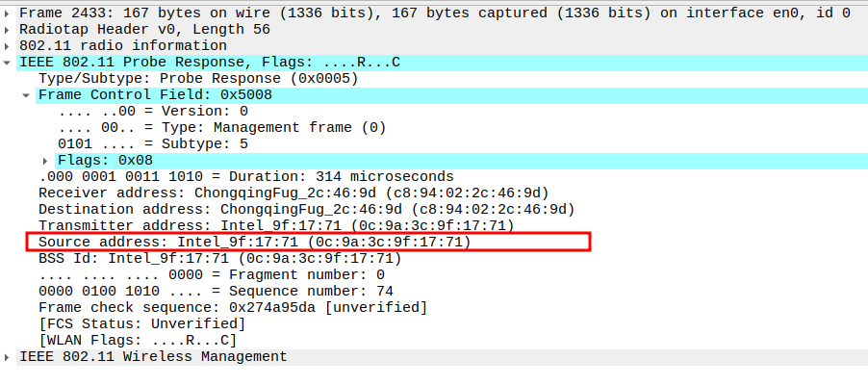Select the Duration: 314 microseconds line
Image resolution: width=868 pixels, height=386 pixels.
245,176
